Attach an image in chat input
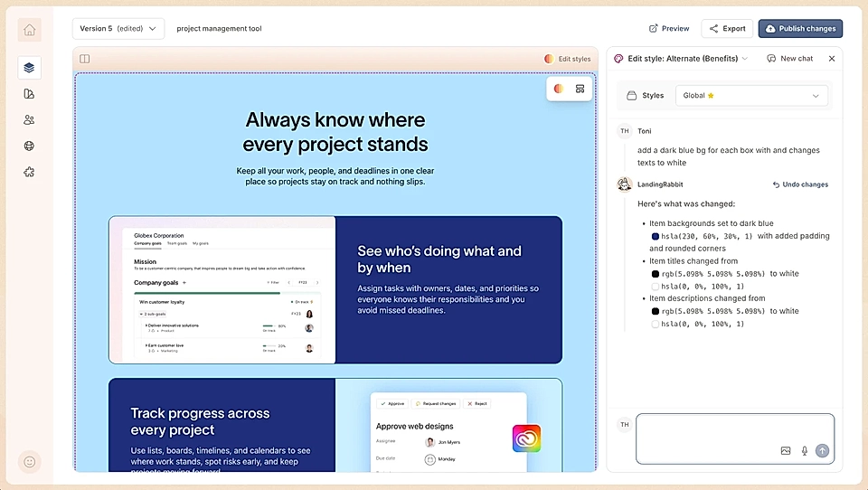868x490 pixels. point(786,451)
